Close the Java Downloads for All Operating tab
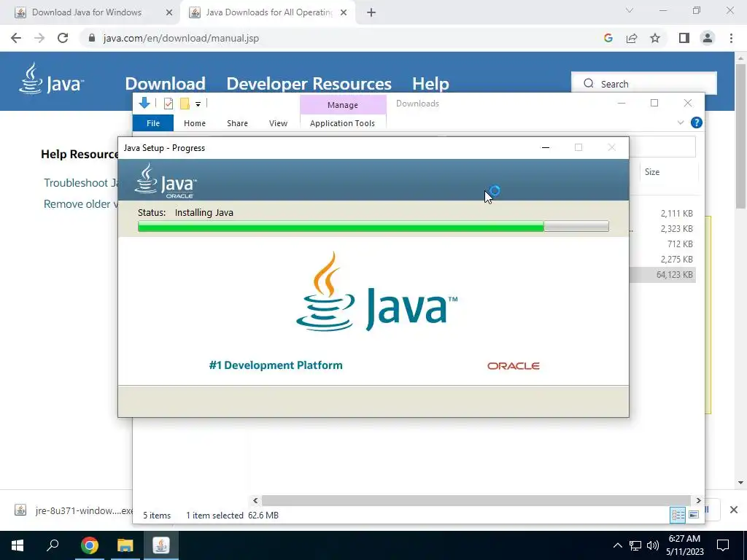This screenshot has height=560, width=747. [x=344, y=12]
